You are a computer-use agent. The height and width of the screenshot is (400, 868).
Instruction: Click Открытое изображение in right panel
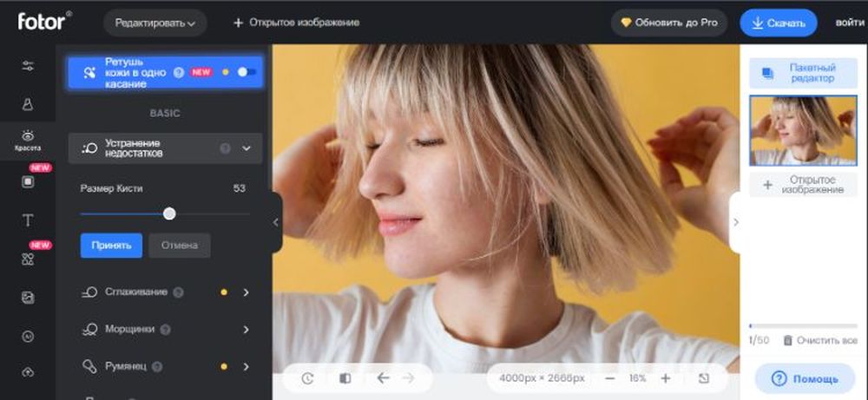point(803,185)
